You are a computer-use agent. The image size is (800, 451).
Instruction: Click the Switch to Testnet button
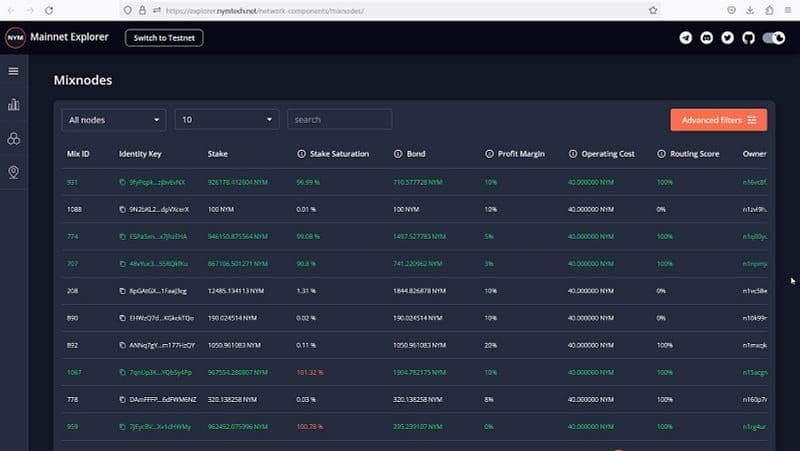pyautogui.click(x=164, y=38)
